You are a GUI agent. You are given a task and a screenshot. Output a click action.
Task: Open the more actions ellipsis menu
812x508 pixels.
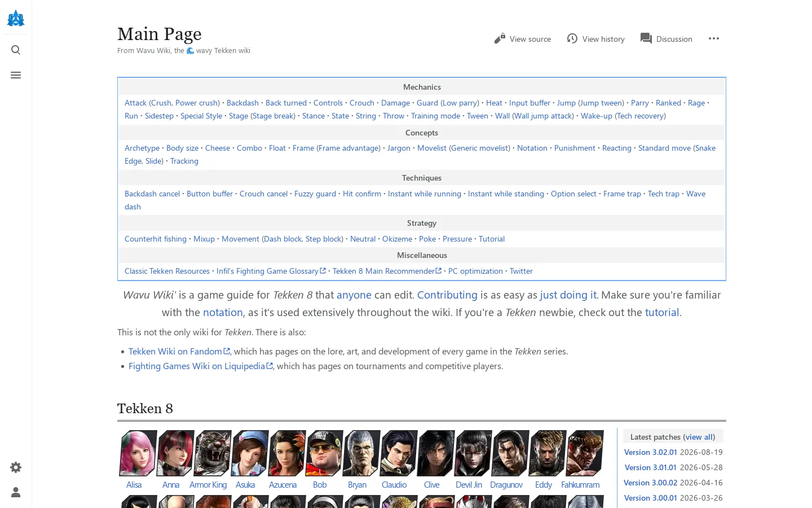click(714, 39)
